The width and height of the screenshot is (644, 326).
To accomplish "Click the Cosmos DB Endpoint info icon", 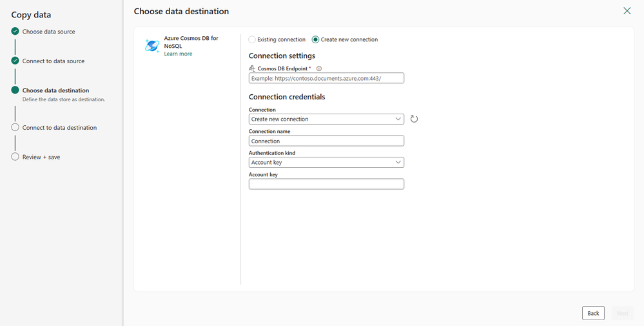I will [319, 68].
